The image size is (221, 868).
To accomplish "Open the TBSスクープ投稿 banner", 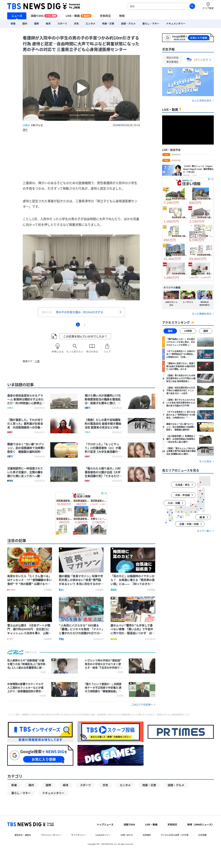I will pos(110,732).
